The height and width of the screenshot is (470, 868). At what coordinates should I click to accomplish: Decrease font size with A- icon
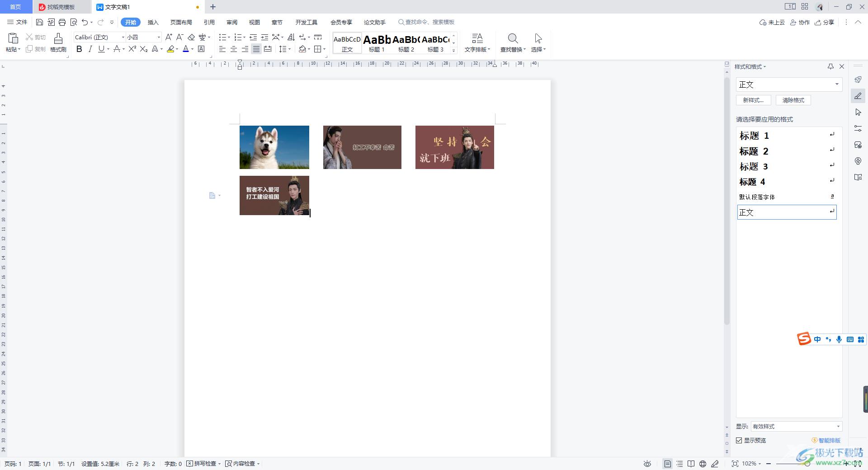pos(179,37)
